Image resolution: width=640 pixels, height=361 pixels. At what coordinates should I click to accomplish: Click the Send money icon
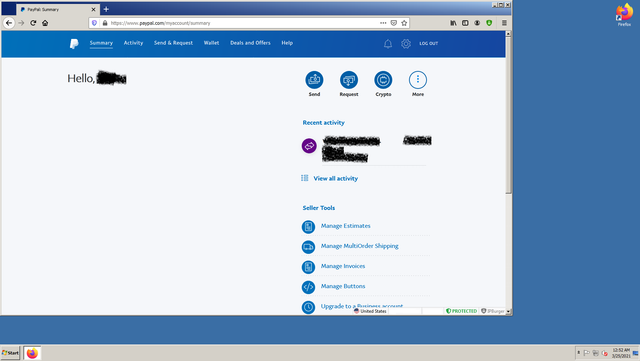coord(314,80)
